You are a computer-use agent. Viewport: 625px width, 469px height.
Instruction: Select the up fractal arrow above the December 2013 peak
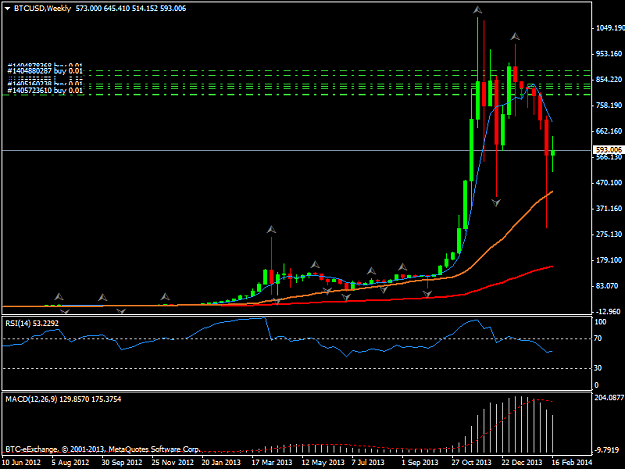click(515, 37)
